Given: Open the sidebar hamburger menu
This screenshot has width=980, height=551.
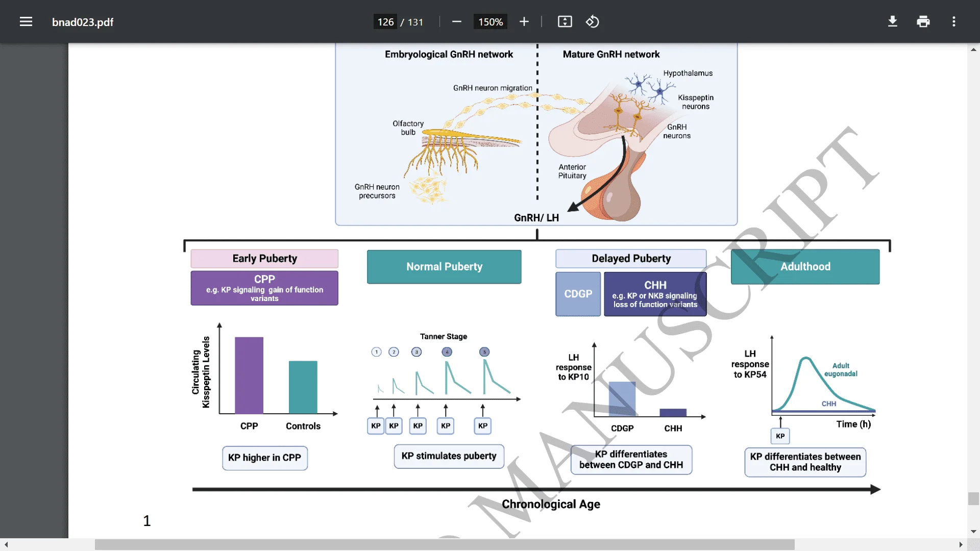Looking at the screenshot, I should 26,21.
